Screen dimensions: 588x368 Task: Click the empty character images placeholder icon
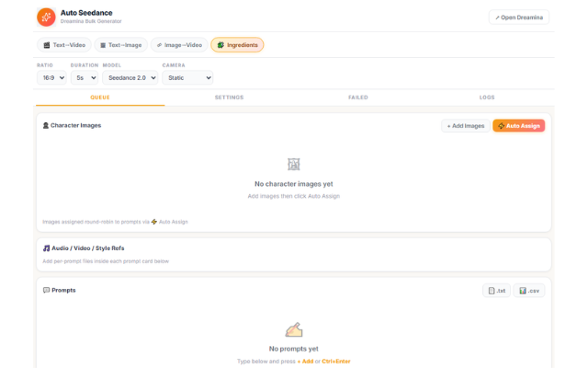294,164
